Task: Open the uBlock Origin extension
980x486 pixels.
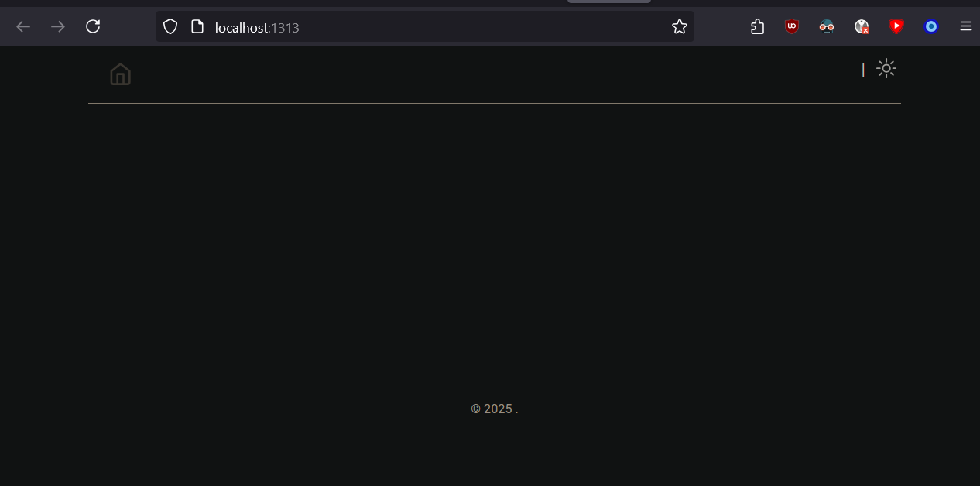Action: tap(792, 26)
